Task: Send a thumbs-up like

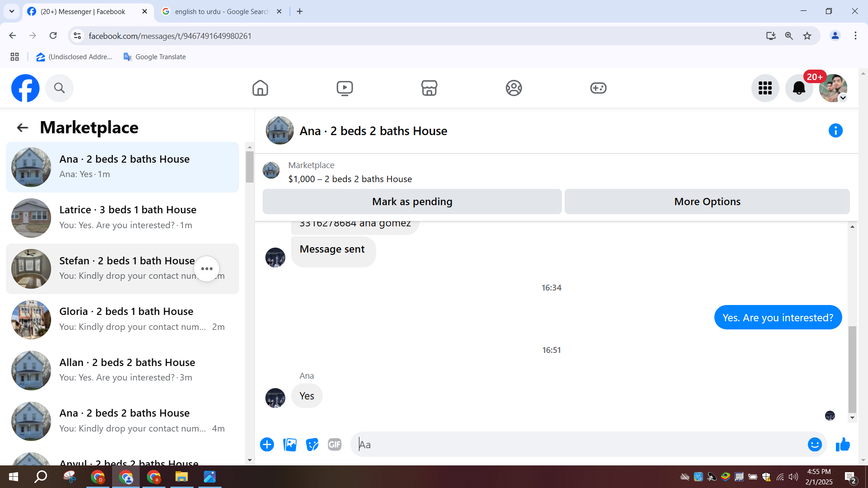Action: 842,445
